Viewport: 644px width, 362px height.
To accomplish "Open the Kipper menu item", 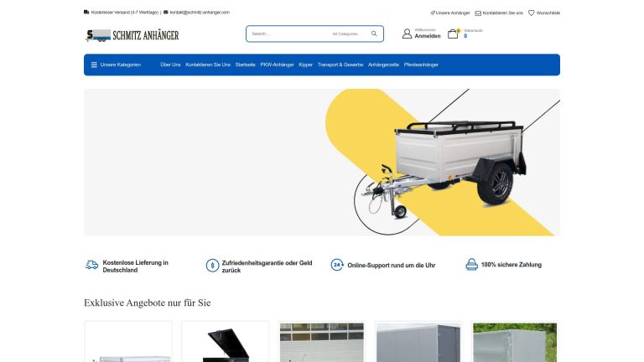I will pyautogui.click(x=305, y=65).
